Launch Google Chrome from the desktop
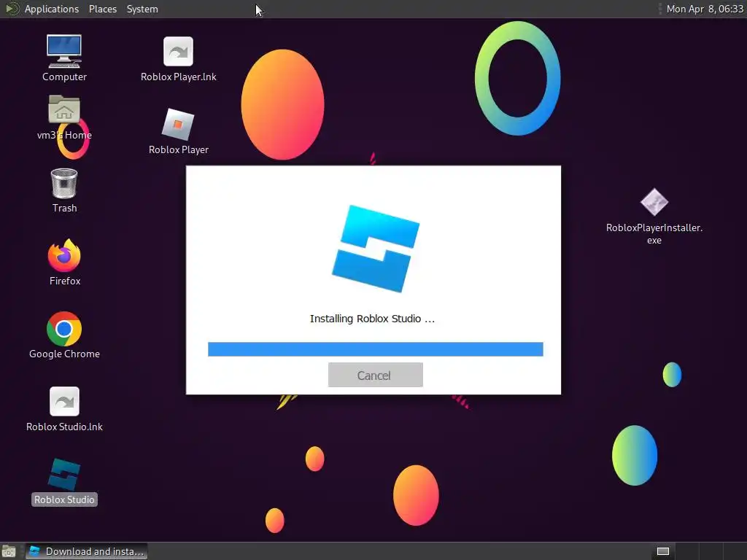Viewport: 747px width, 560px height. [64, 329]
